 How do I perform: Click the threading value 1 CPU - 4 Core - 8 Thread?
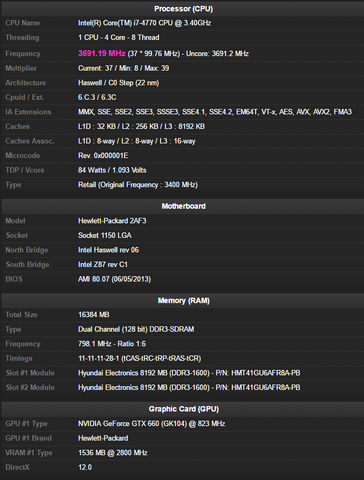click(119, 38)
